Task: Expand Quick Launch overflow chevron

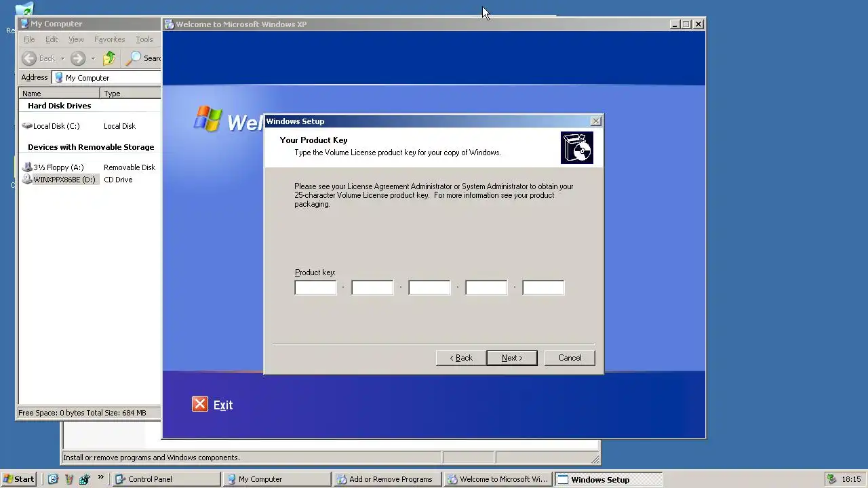Action: [x=101, y=478]
